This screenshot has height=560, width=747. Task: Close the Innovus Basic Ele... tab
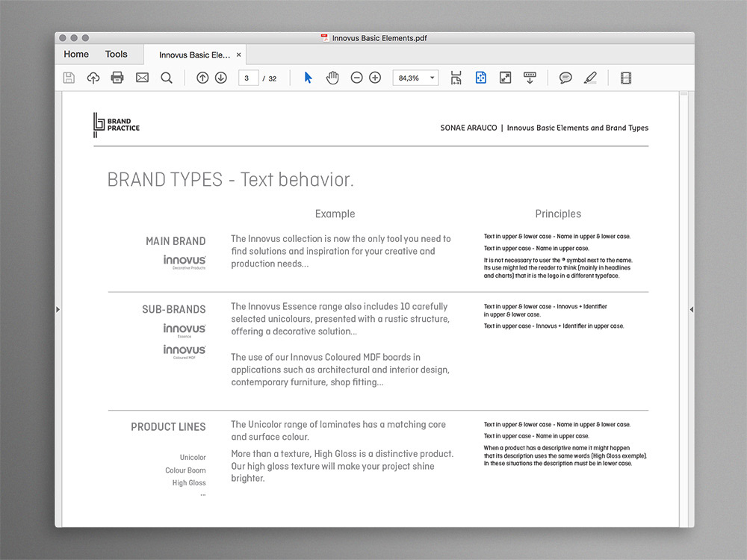click(x=239, y=55)
